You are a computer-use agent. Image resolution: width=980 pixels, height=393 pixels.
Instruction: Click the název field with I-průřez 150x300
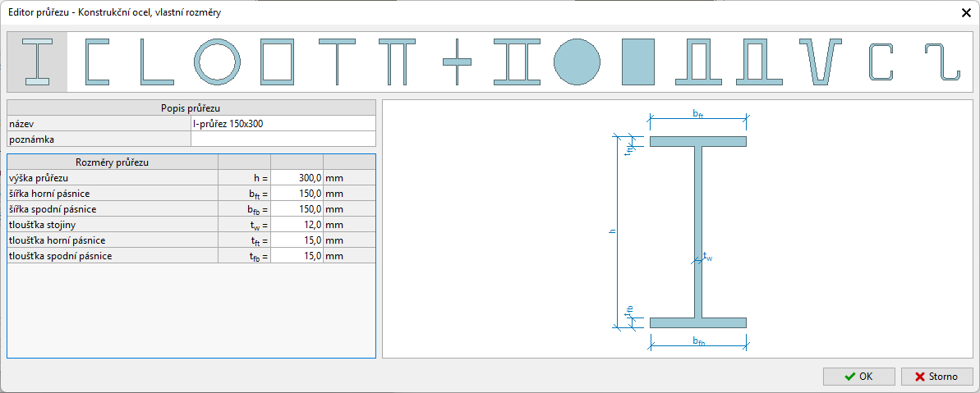click(x=283, y=124)
